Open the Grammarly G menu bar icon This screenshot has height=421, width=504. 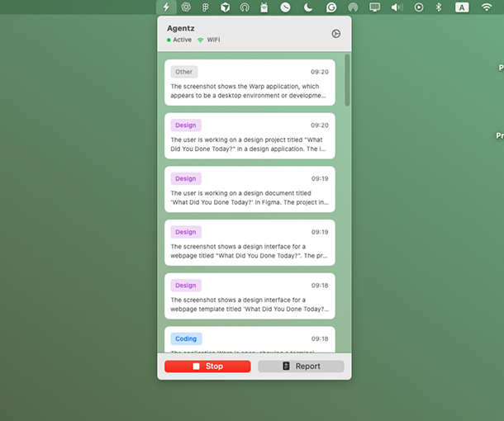[331, 7]
